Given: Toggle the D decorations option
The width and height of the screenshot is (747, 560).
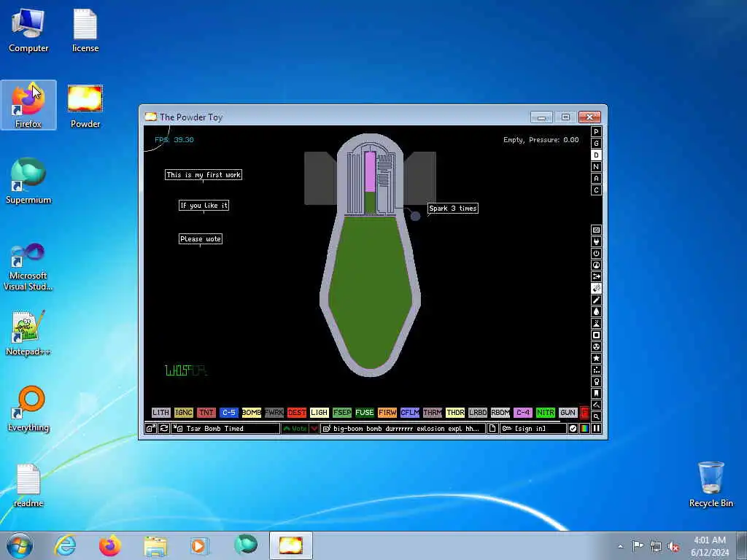Looking at the screenshot, I should (x=596, y=155).
